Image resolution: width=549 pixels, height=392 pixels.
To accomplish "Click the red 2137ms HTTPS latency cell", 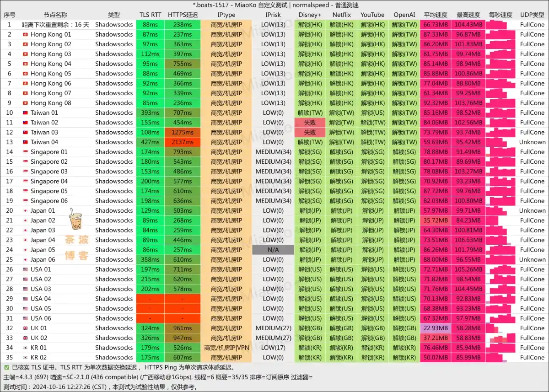I will [183, 142].
